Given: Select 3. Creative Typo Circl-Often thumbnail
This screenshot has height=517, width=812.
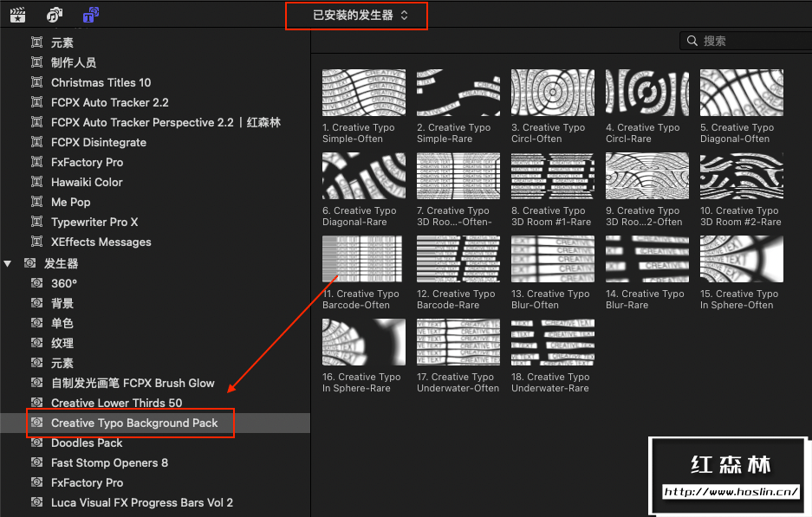Looking at the screenshot, I should [x=553, y=93].
